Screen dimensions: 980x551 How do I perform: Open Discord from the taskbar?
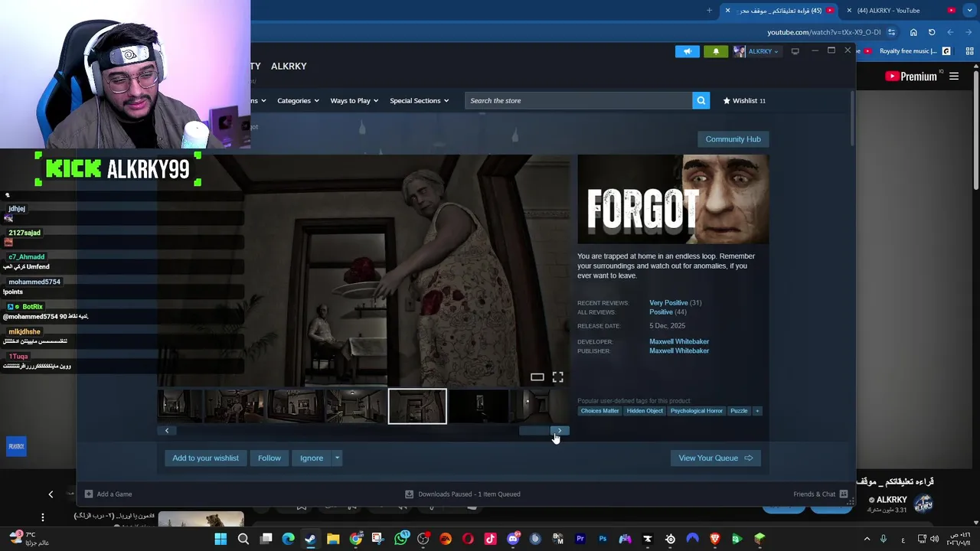(513, 539)
